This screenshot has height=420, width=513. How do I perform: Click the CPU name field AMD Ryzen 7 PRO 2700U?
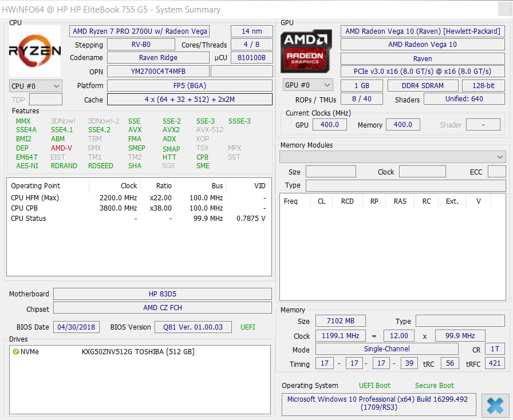139,31
